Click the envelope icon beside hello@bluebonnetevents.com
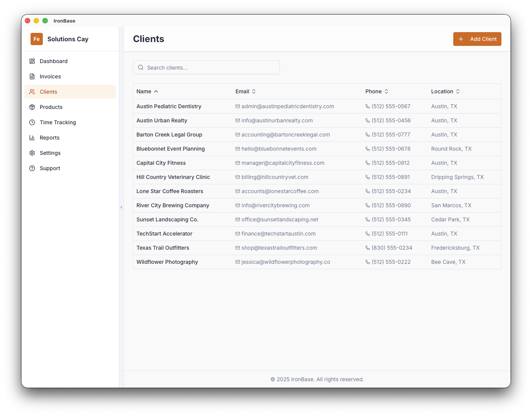The width and height of the screenshot is (532, 416). [x=237, y=149]
